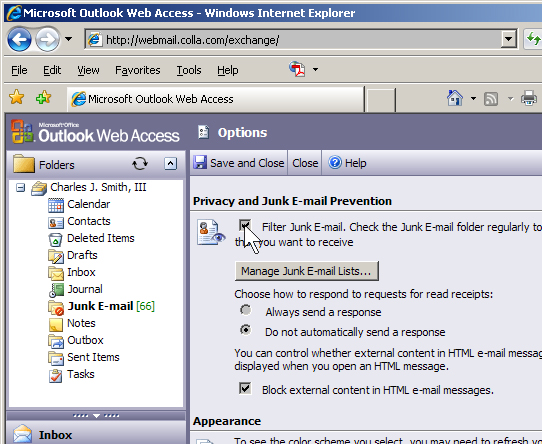The height and width of the screenshot is (444, 542).
Task: Open the Tools menu
Action: (x=189, y=70)
